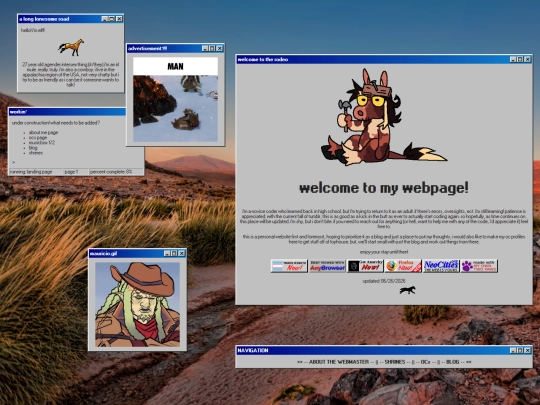This screenshot has height=405, width=540.
Task: Close the long lonesome road window
Action: [x=119, y=19]
